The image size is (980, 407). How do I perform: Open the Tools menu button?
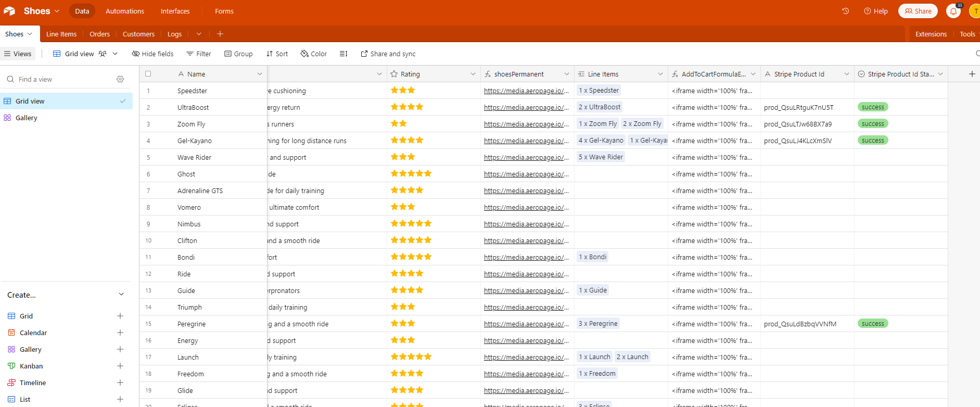968,34
